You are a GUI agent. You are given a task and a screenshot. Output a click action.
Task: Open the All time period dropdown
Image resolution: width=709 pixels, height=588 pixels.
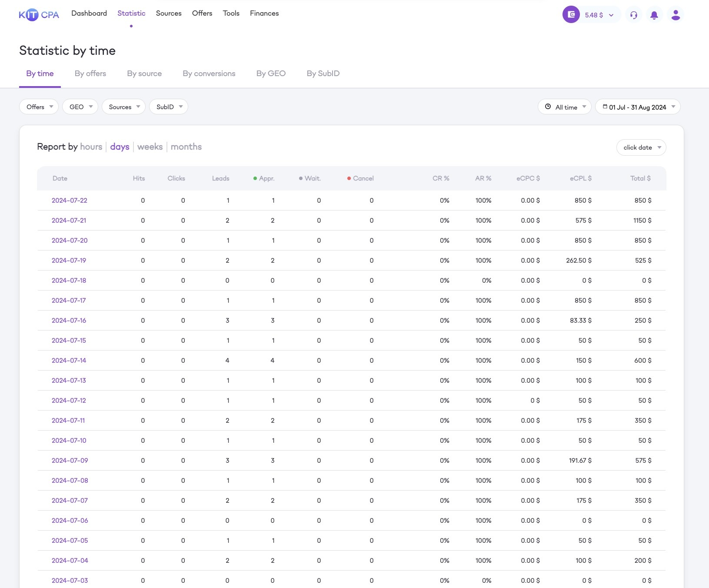tap(564, 107)
